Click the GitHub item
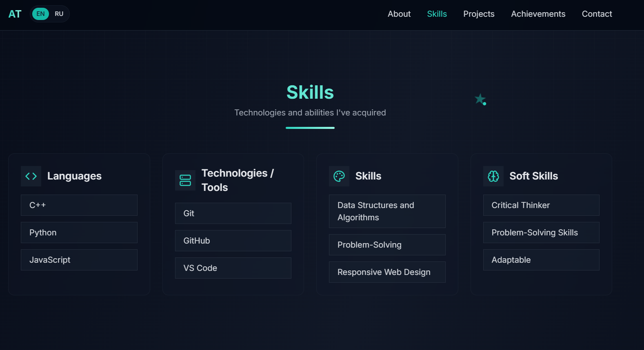Image resolution: width=644 pixels, height=350 pixels. [233, 241]
